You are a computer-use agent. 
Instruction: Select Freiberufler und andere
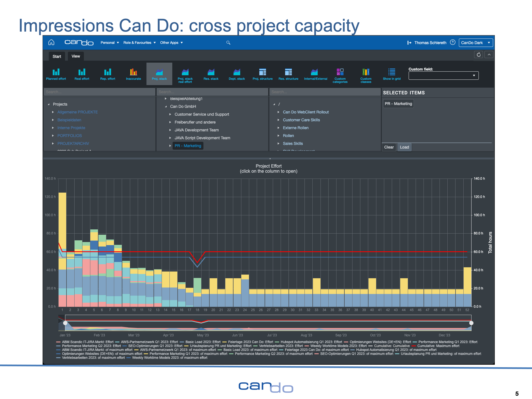[195, 122]
